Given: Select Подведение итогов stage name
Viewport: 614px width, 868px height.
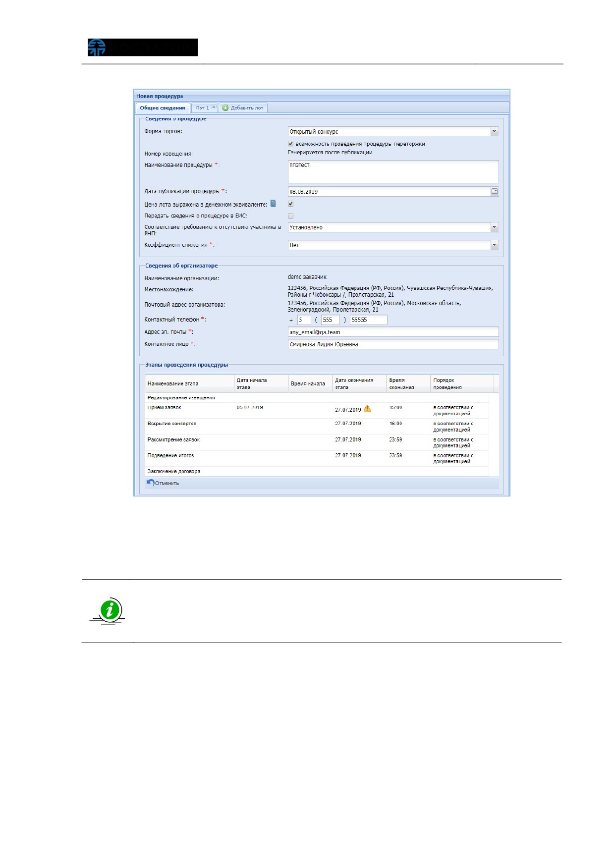Looking at the screenshot, I should click(170, 455).
